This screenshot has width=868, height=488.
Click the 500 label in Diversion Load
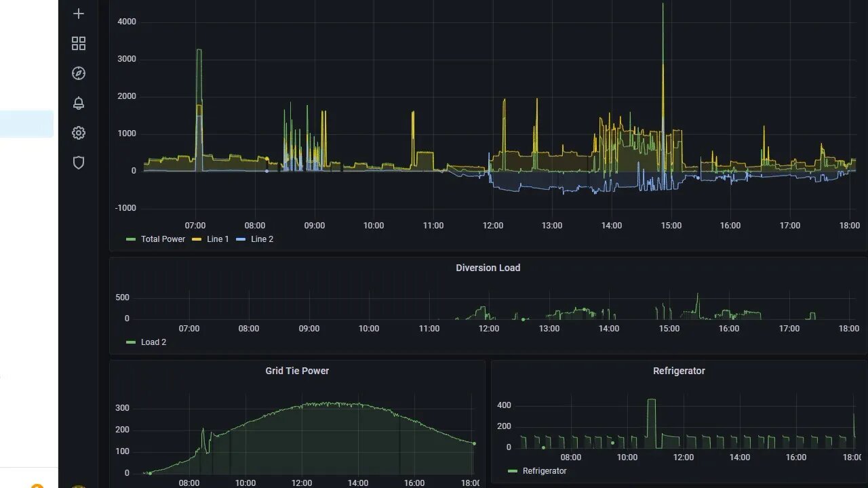[122, 298]
